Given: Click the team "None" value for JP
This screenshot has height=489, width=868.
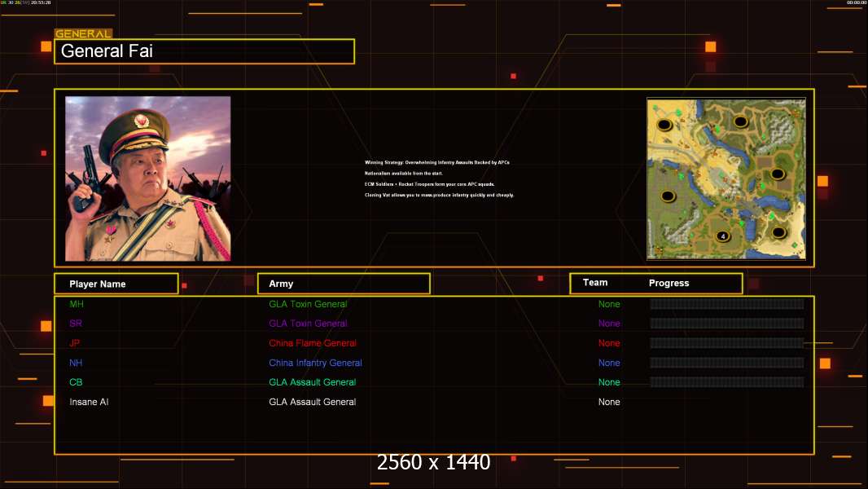Looking at the screenshot, I should tap(609, 343).
